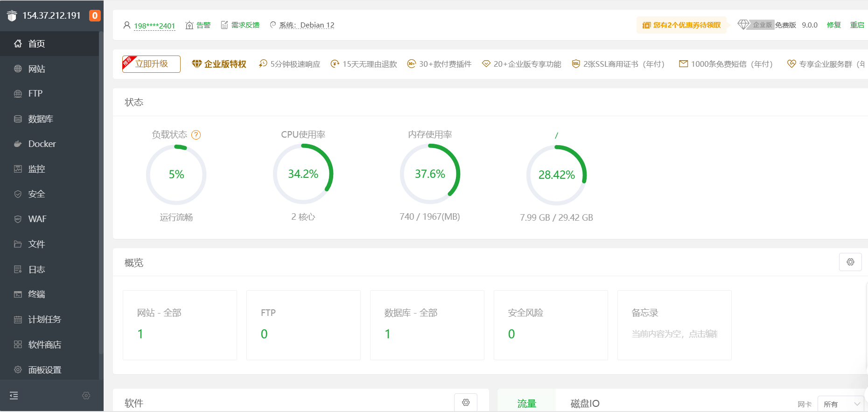Image resolution: width=868 pixels, height=412 pixels.
Task: Click the 9.0.0 version number
Action: click(x=810, y=25)
